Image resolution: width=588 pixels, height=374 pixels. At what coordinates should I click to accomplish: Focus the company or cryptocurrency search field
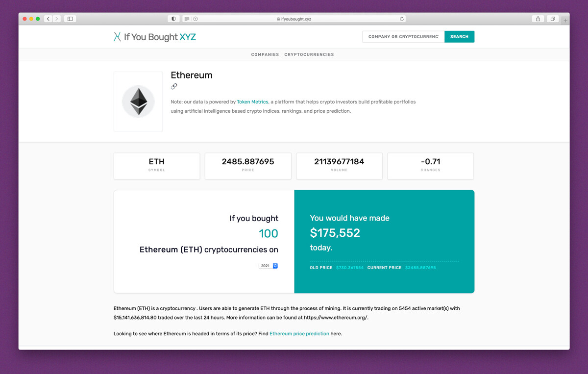[x=403, y=37]
